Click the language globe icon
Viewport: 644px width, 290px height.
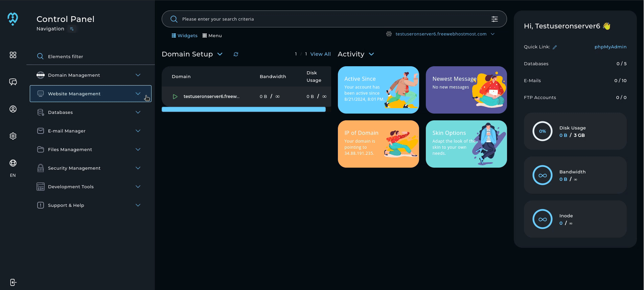[13, 163]
